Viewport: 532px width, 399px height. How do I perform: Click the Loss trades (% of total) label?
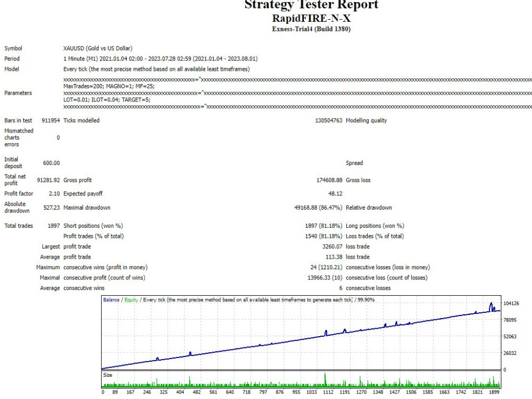pos(375,236)
